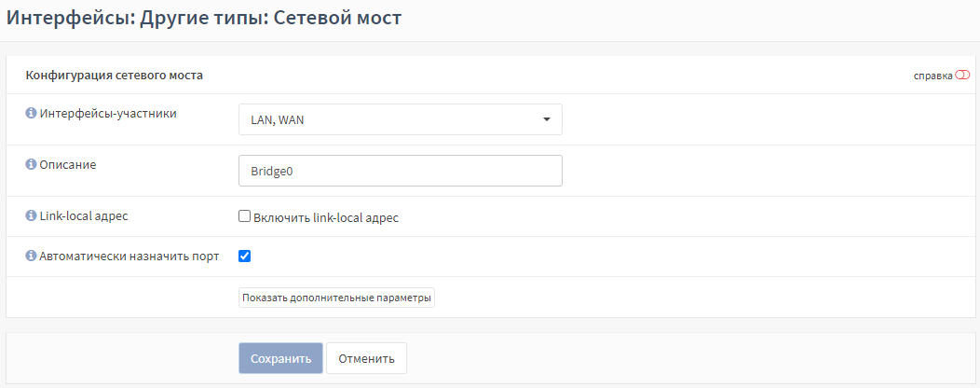The width and height of the screenshot is (980, 388).
Task: Click info icon beside Описание
Action: pyautogui.click(x=31, y=165)
